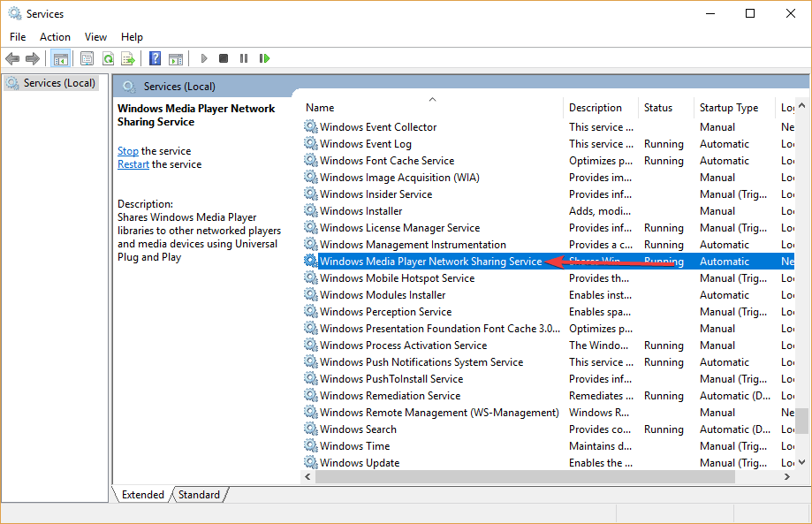Open the Action menu

click(x=55, y=37)
